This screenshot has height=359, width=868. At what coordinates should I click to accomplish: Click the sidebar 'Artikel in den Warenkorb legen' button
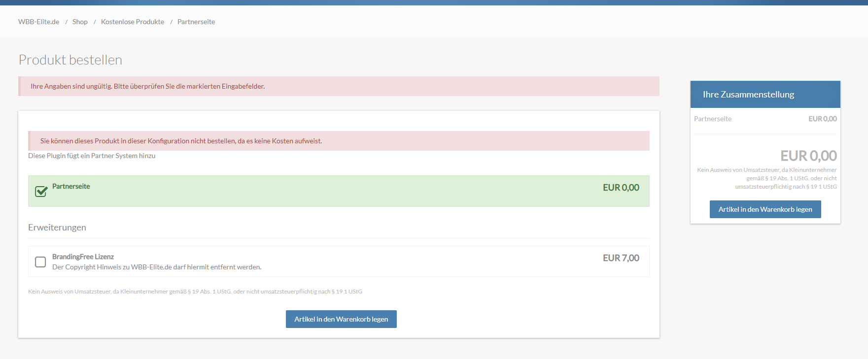pos(765,209)
